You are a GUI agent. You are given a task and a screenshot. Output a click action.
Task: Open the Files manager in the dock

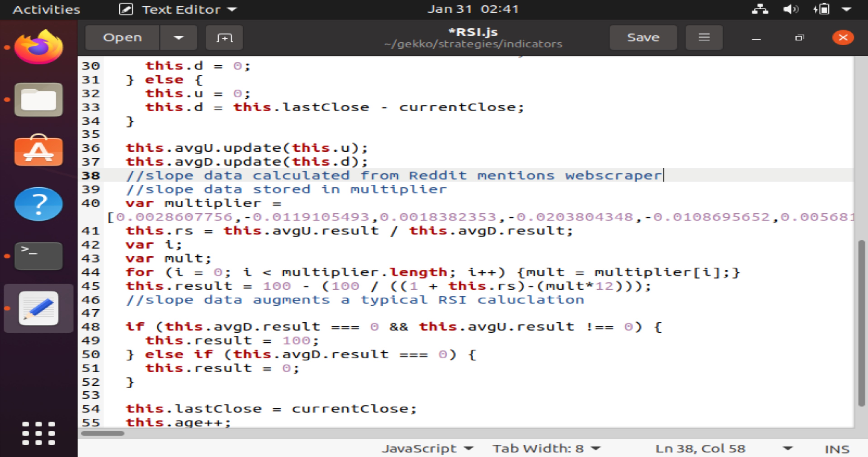(x=38, y=100)
